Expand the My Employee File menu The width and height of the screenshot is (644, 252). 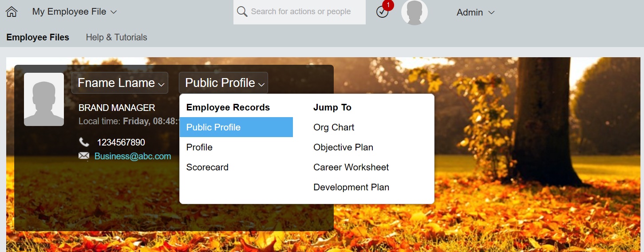(x=74, y=12)
